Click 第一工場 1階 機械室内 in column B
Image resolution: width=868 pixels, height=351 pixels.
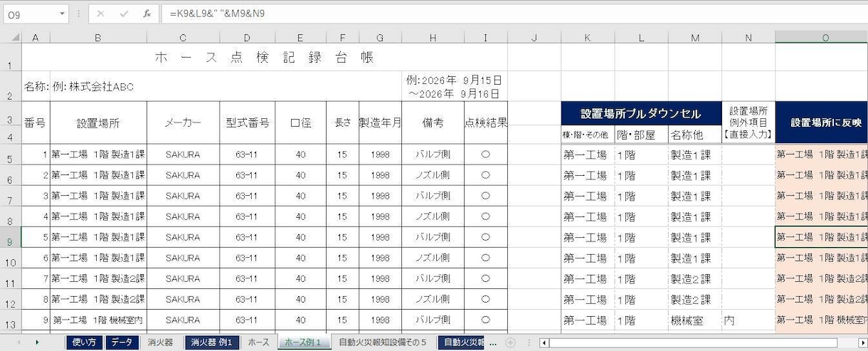tap(98, 320)
